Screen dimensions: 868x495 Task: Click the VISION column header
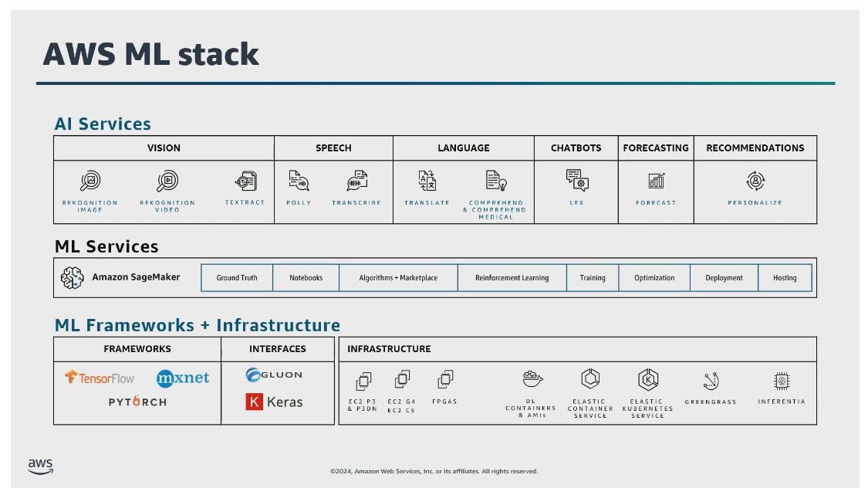point(164,148)
